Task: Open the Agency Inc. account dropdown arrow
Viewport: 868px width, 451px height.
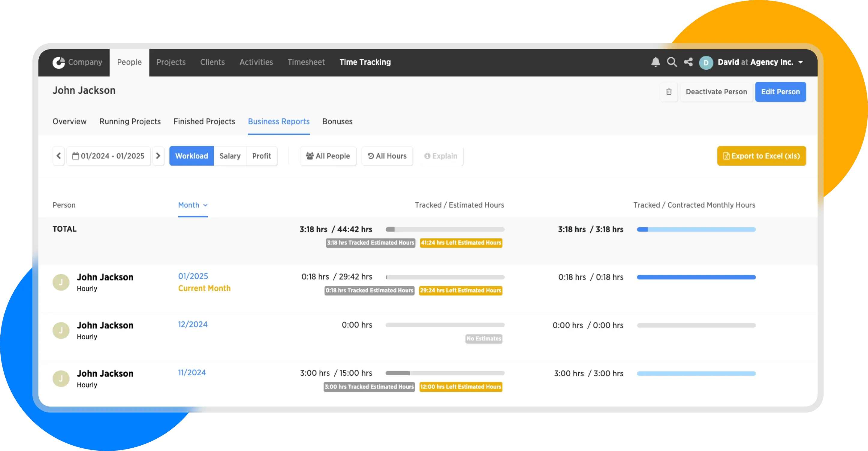Action: pyautogui.click(x=800, y=62)
